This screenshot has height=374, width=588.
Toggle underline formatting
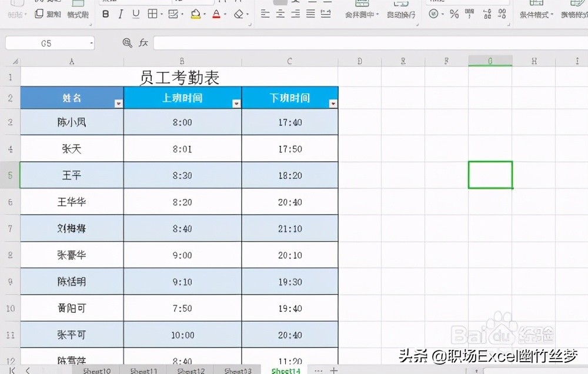point(136,14)
